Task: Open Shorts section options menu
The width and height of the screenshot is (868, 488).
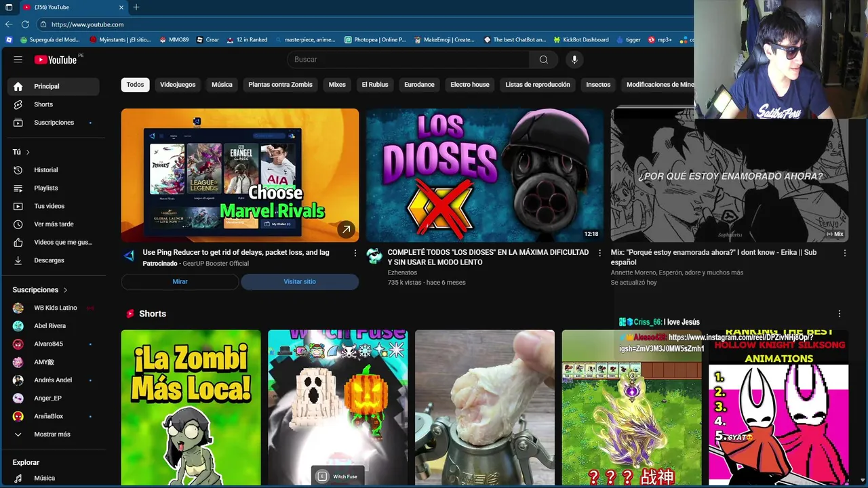Action: tap(839, 314)
